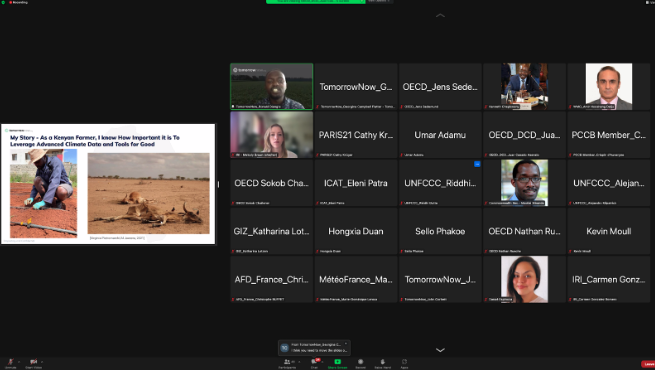Open the Apps icon in the toolbar
655x370 pixels.
404,363
